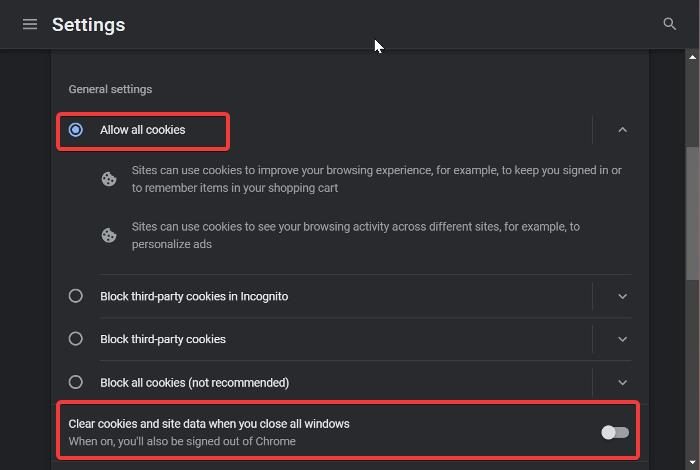The image size is (700, 470).
Task: Select Block all cookies (not recommended) radio
Action: [75, 382]
